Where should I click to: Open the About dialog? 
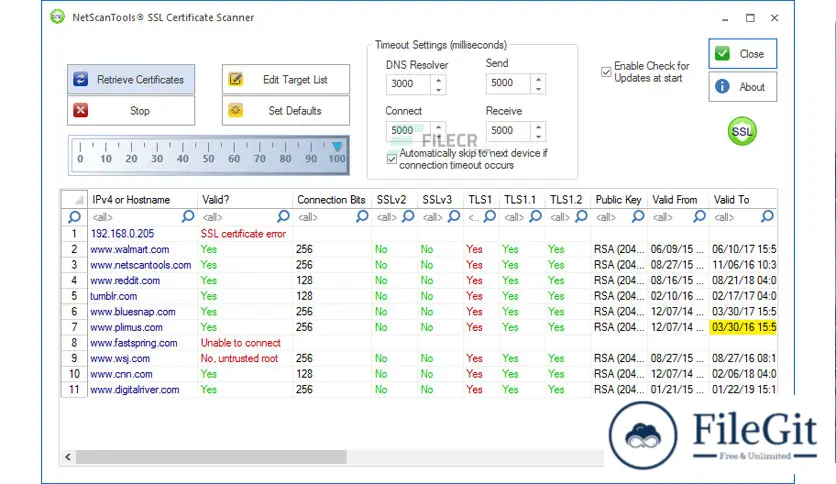[742, 86]
